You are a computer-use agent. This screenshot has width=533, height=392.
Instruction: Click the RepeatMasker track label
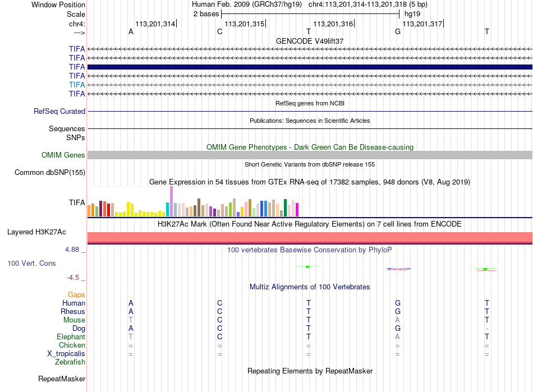click(x=62, y=379)
